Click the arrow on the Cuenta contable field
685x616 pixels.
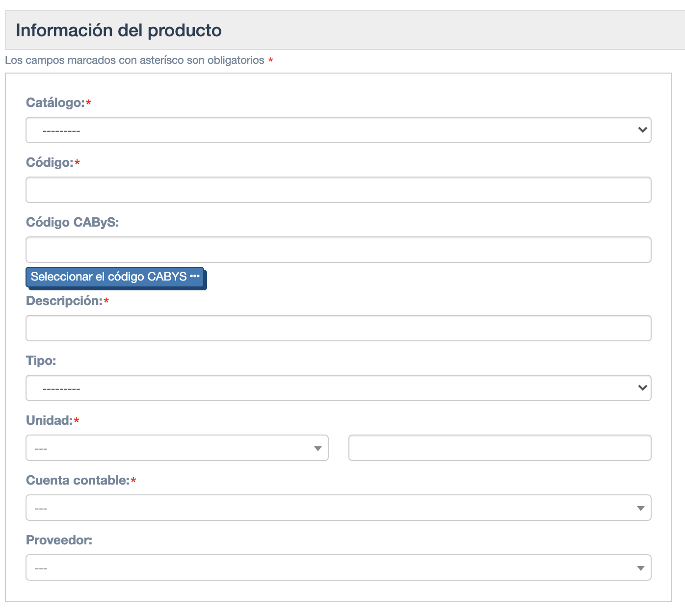pyautogui.click(x=641, y=508)
